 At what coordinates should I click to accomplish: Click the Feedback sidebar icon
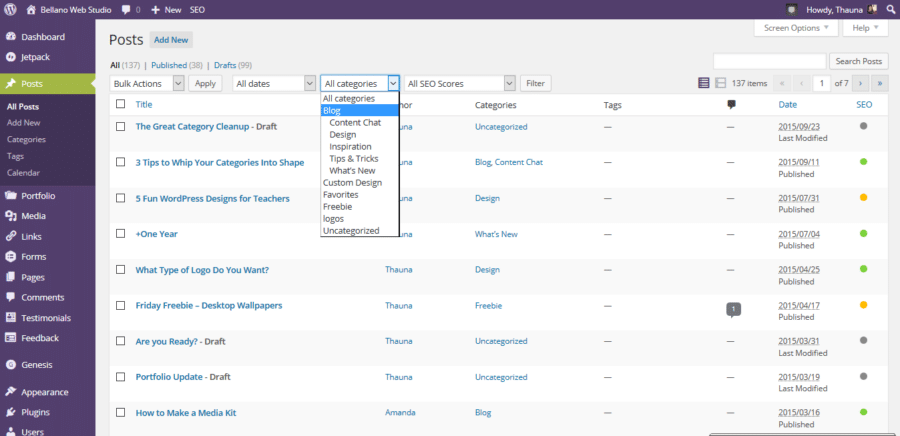[10, 338]
